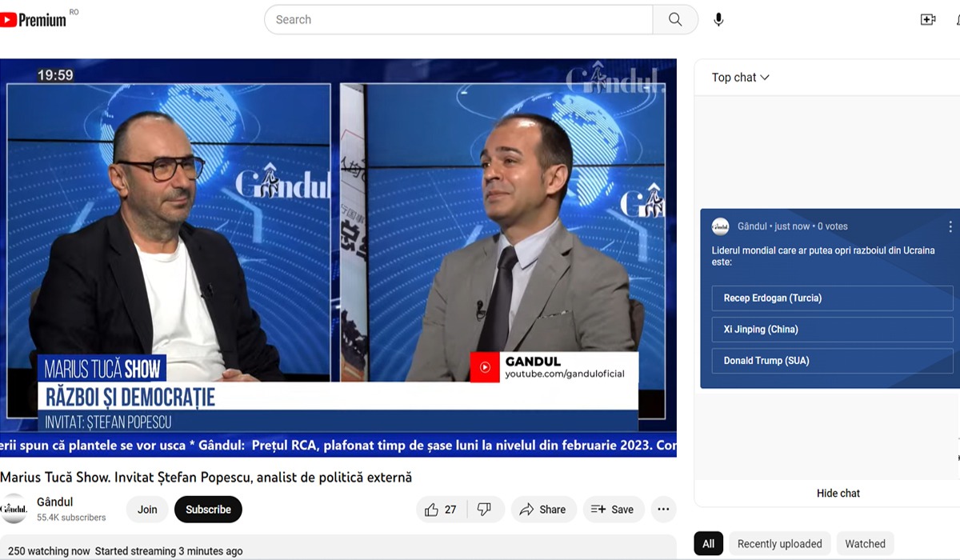
Task: Vote for Xi Jinping (China)
Action: click(832, 330)
